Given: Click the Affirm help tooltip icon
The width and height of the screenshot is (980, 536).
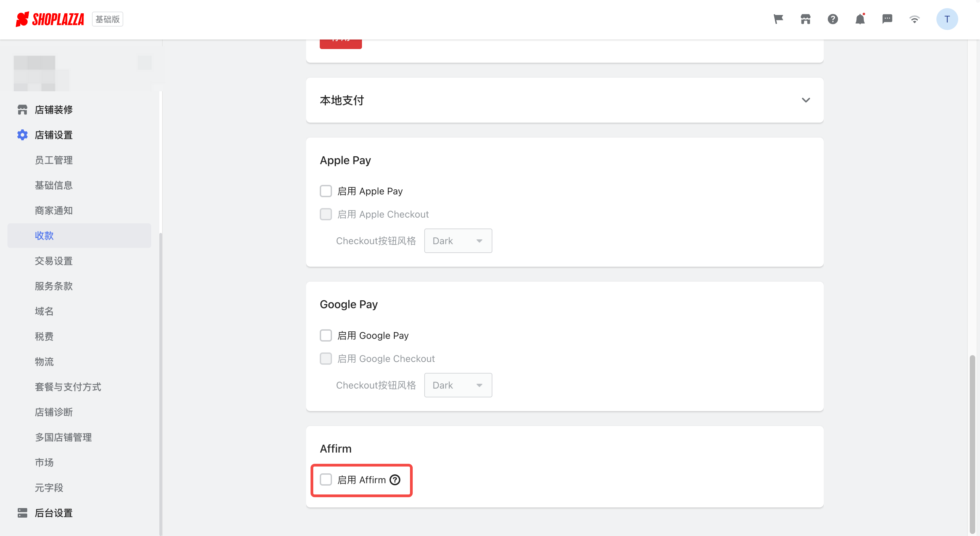Looking at the screenshot, I should (x=395, y=480).
